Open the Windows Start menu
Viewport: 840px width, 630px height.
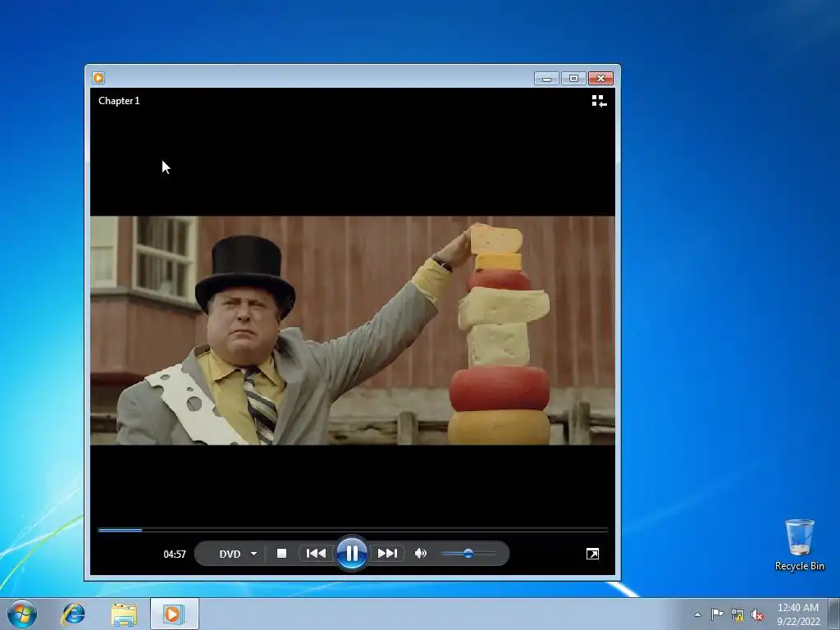(x=22, y=614)
